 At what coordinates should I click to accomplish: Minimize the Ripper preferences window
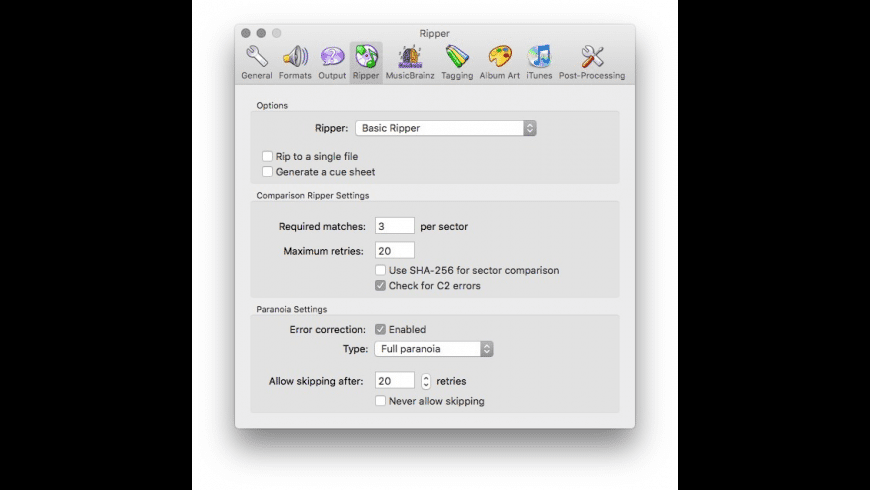point(261,33)
